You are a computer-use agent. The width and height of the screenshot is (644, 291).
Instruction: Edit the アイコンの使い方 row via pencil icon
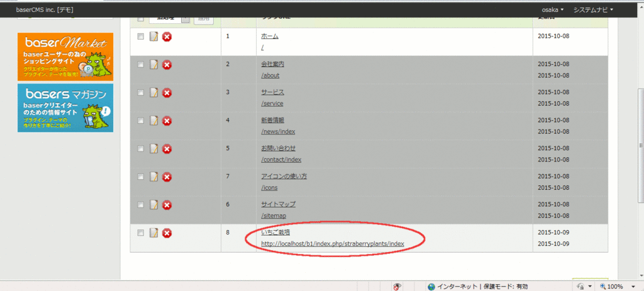coord(153,177)
